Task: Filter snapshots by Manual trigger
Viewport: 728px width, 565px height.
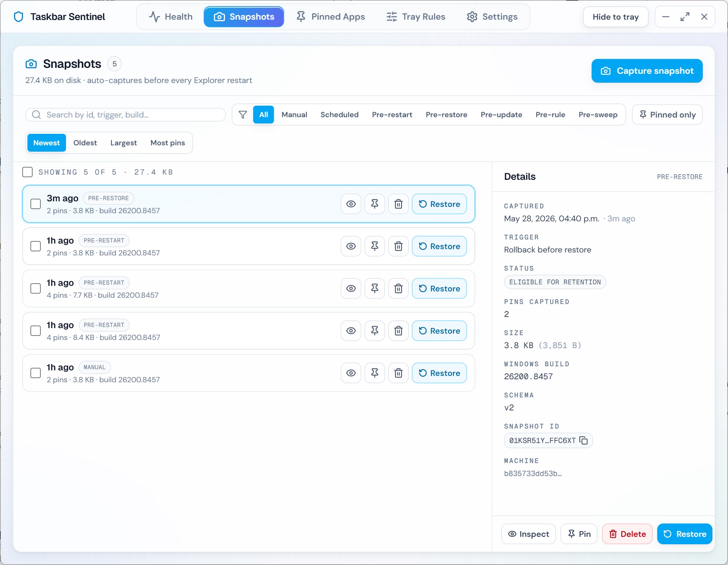Action: (x=294, y=115)
